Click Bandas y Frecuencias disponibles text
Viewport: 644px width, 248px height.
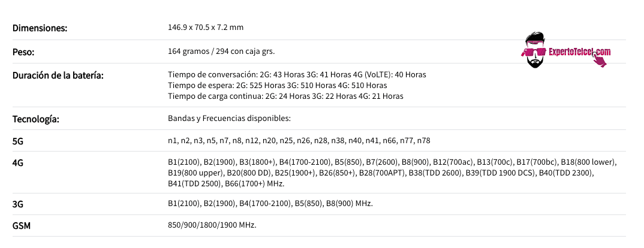click(229, 118)
